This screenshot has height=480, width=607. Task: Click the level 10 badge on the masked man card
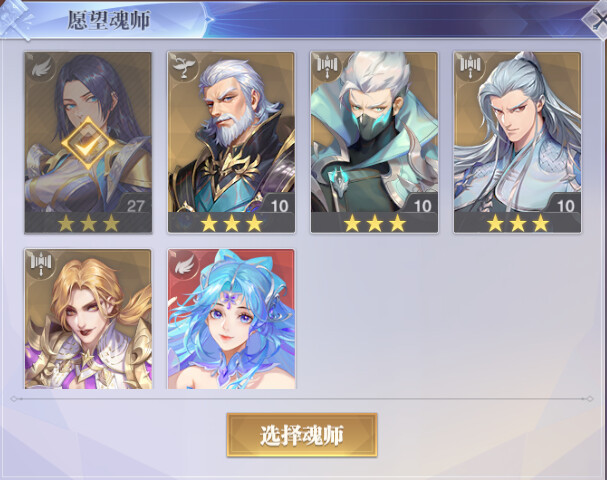click(x=422, y=205)
